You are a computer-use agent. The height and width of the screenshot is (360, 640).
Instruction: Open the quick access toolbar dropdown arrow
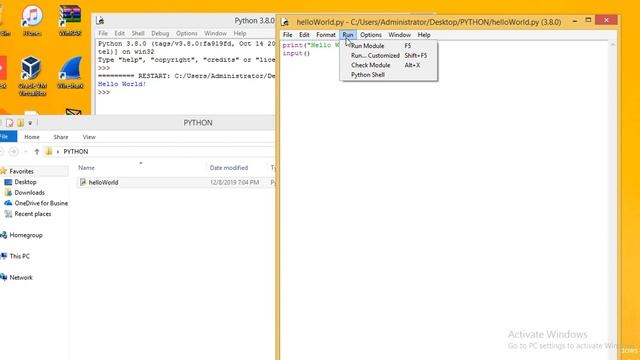(x=30, y=123)
